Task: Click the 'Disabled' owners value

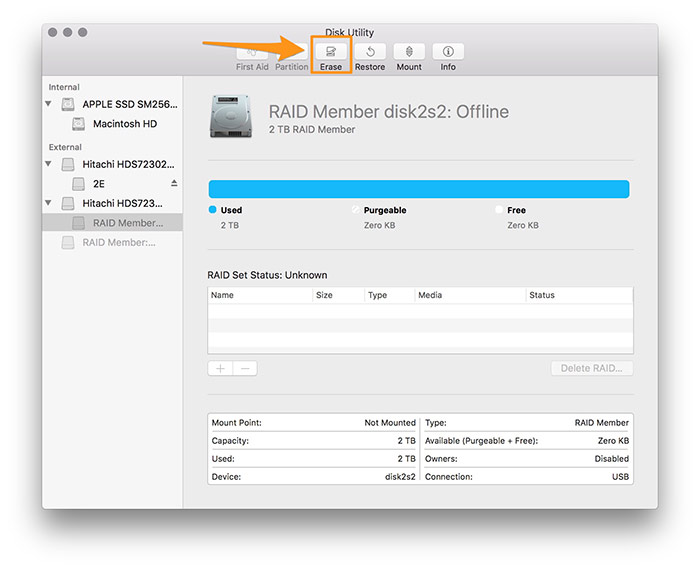Action: pyautogui.click(x=612, y=459)
